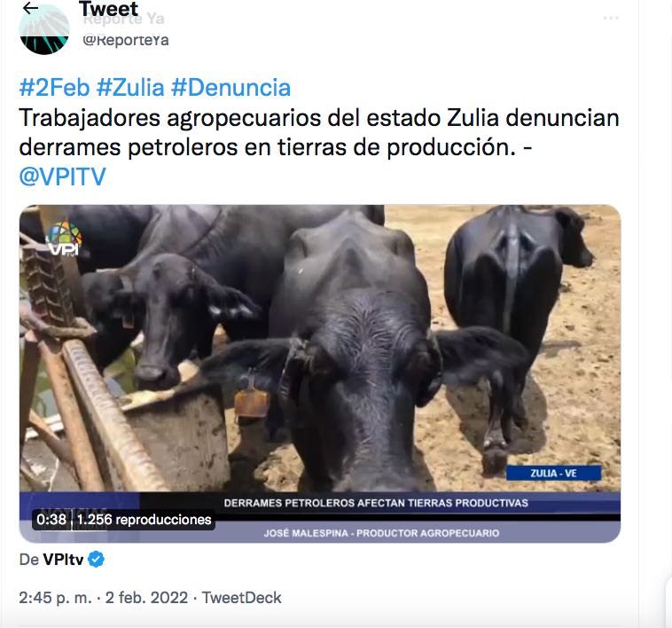Open the @VPITV mention link

click(x=63, y=177)
